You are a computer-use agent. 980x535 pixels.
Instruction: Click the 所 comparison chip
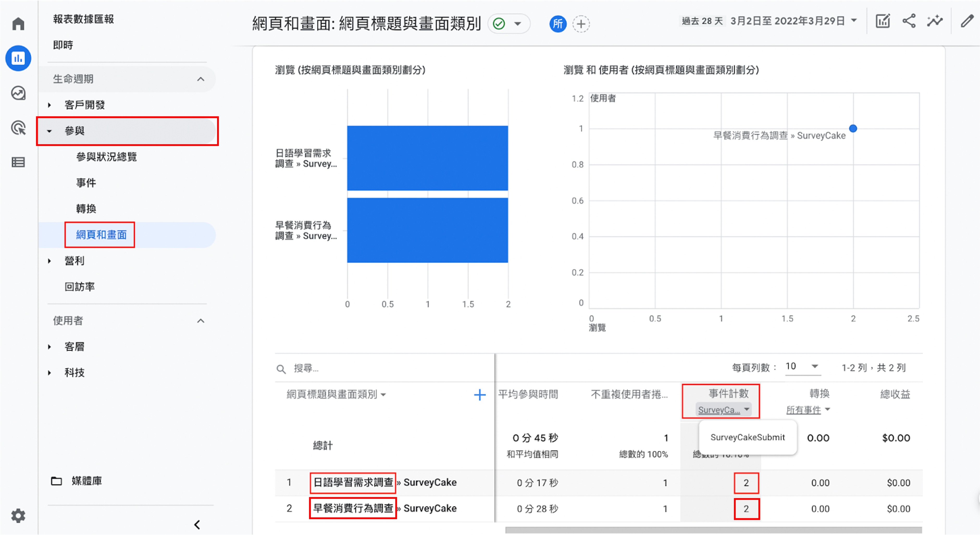tap(558, 24)
